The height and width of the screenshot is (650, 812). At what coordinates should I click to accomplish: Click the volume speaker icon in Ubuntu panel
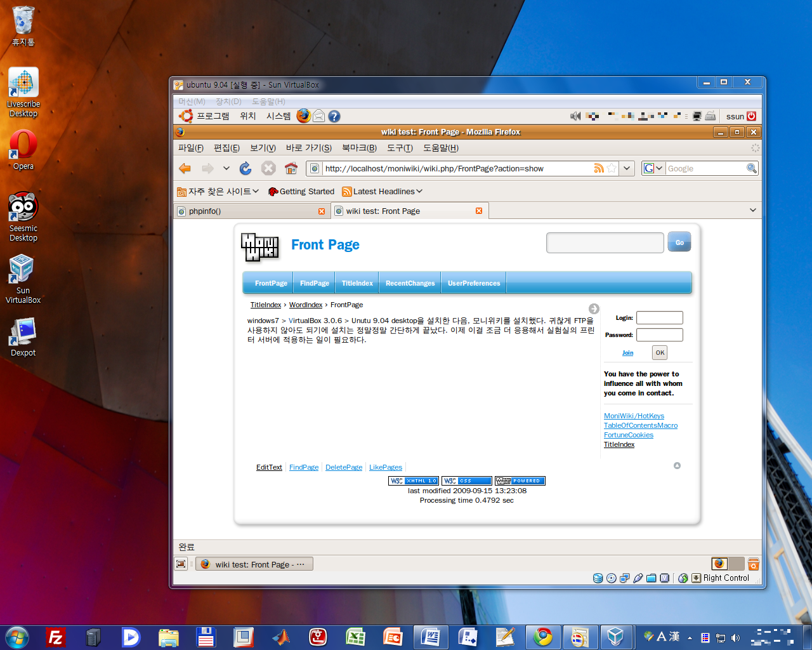pos(575,116)
